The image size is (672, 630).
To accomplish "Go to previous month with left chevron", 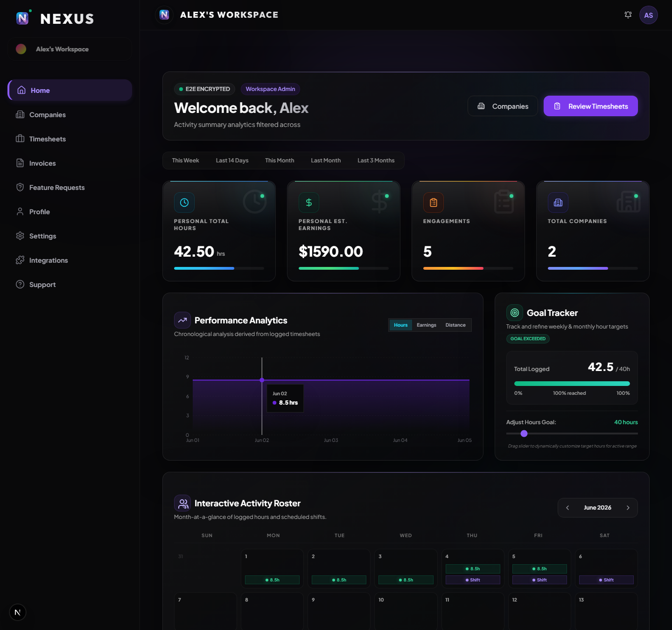I will click(567, 508).
